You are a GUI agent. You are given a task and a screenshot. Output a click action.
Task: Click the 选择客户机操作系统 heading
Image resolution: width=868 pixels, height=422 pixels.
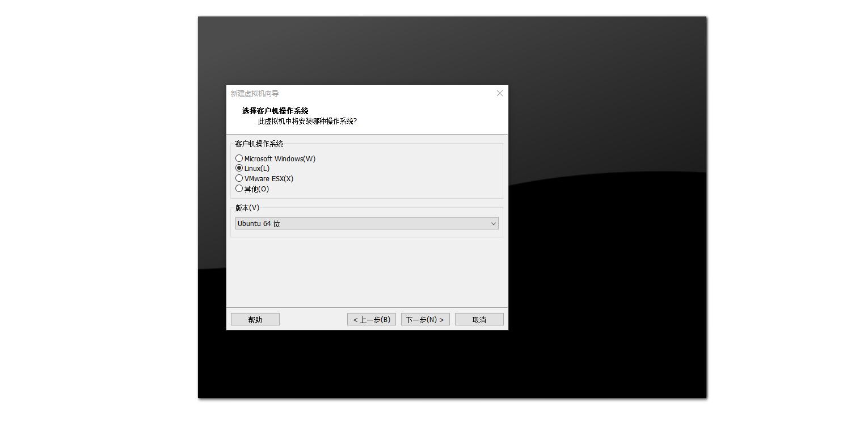tap(274, 111)
